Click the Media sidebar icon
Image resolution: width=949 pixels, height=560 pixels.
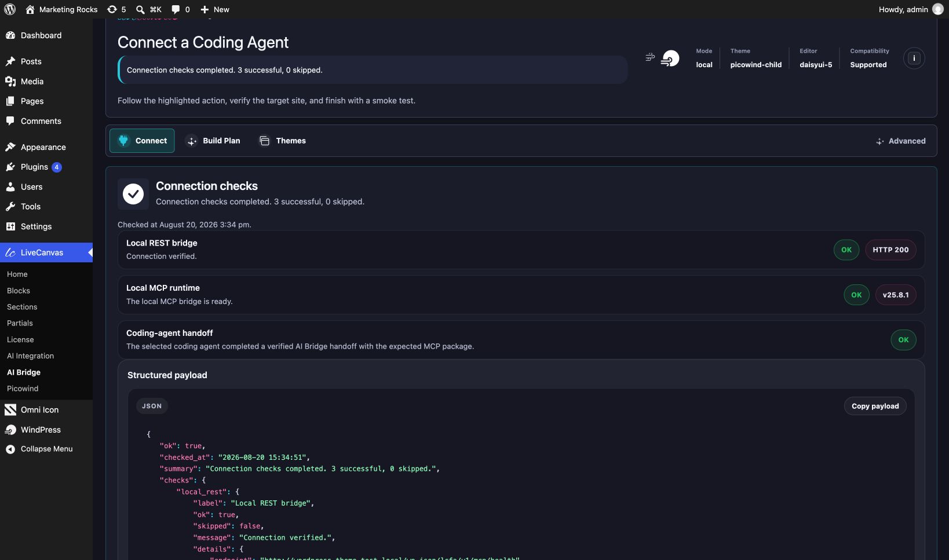coord(10,82)
